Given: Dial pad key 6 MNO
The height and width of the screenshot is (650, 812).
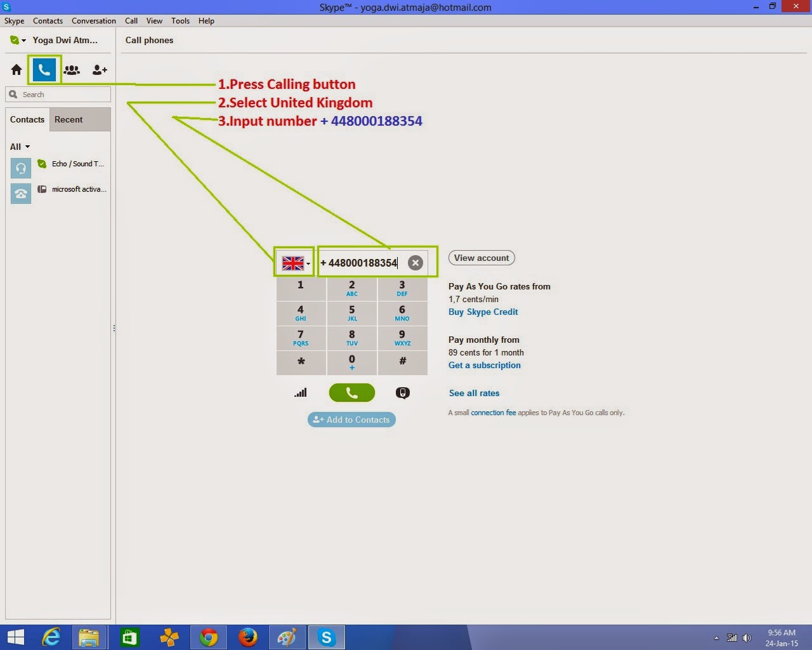Looking at the screenshot, I should 402,314.
